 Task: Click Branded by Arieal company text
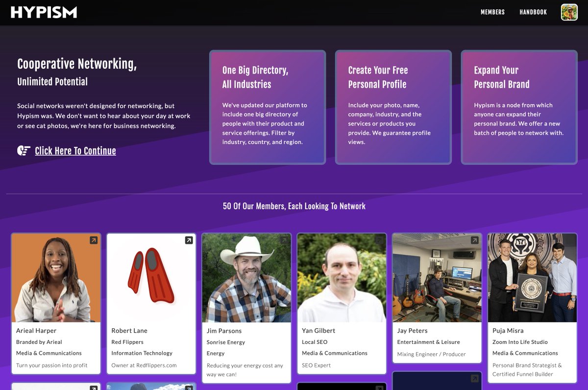[x=39, y=342]
